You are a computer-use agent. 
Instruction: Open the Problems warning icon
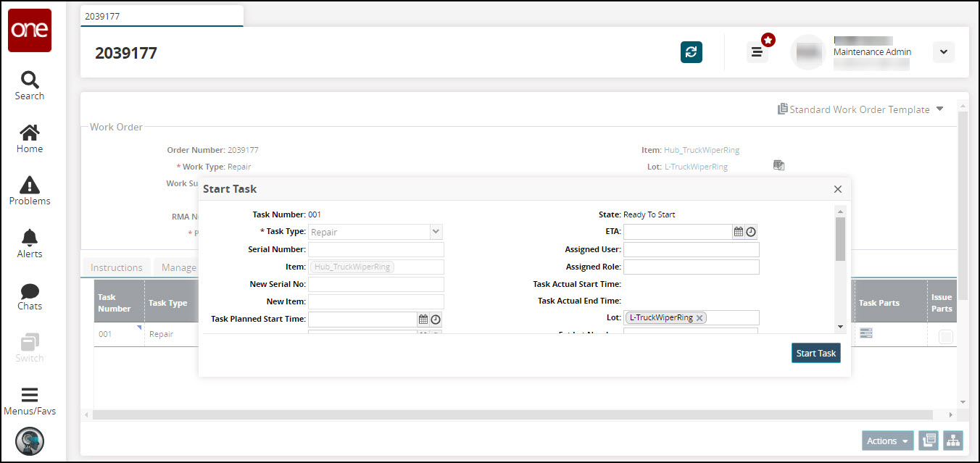[30, 191]
